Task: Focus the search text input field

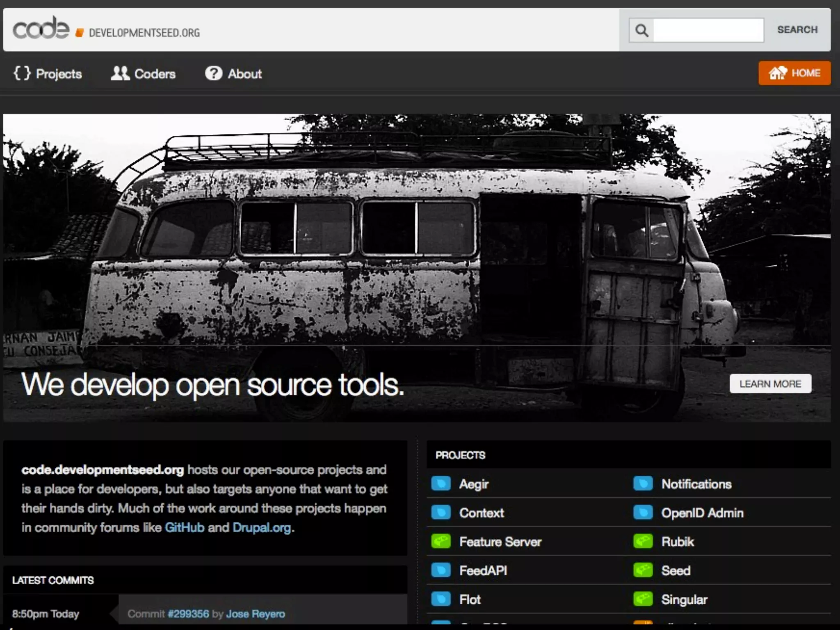Action: (x=708, y=30)
